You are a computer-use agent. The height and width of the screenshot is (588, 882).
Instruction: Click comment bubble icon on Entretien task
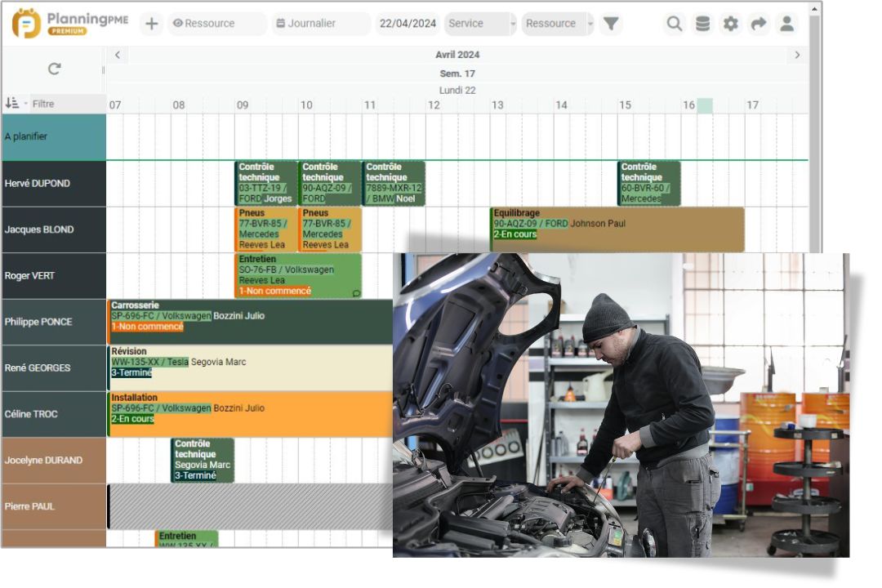[x=356, y=293]
